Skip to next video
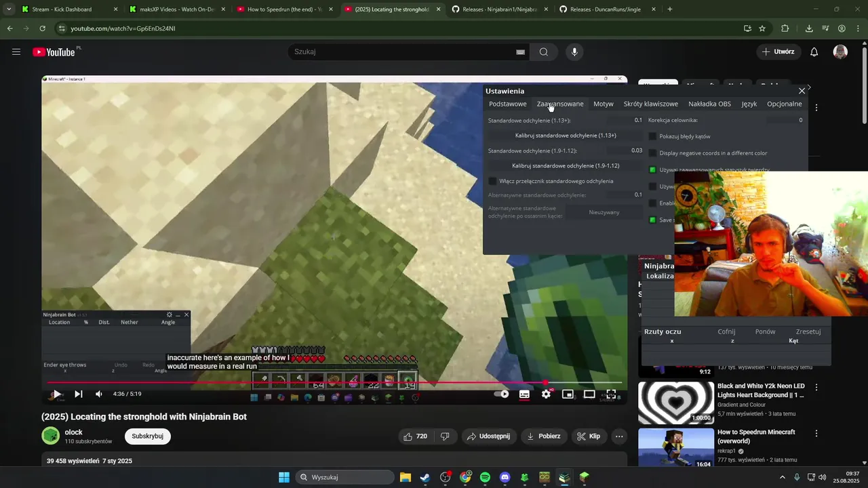Image resolution: width=868 pixels, height=488 pixels. 78,394
